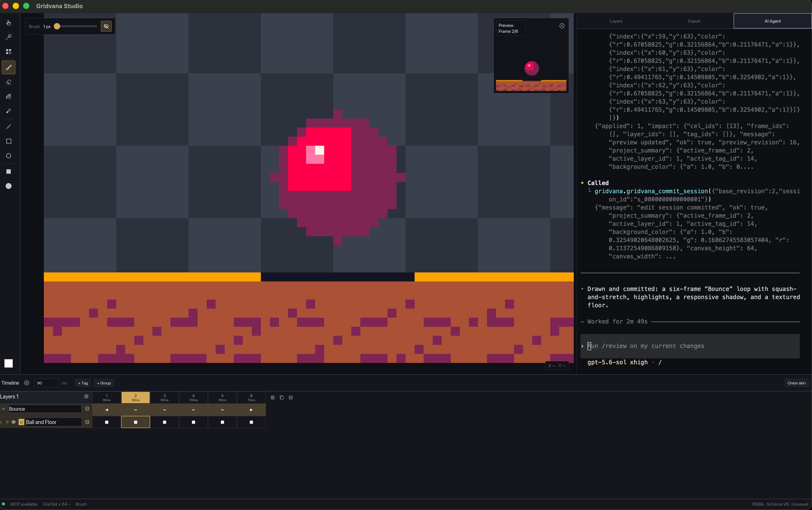Viewport: 812px width, 510px height.
Task: Edit the Ball and Floor layer name
Action: click(x=53, y=422)
